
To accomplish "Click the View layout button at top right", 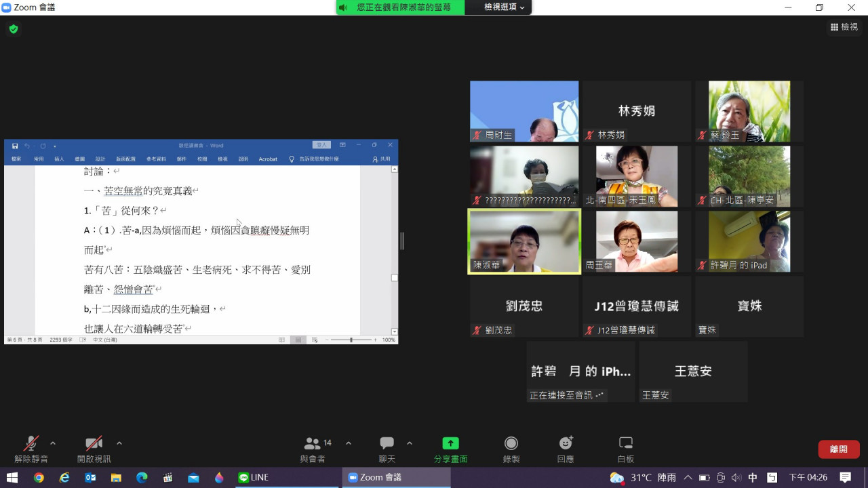I will click(x=844, y=27).
